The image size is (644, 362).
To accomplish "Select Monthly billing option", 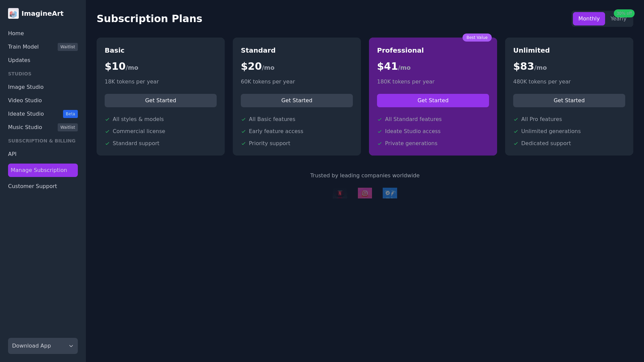I will [x=589, y=19].
